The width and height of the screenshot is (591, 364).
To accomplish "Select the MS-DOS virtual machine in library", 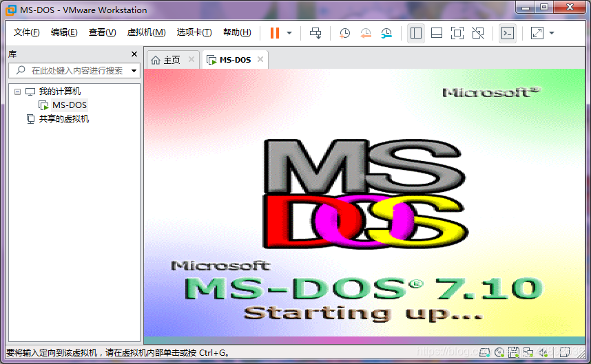I will coord(70,105).
